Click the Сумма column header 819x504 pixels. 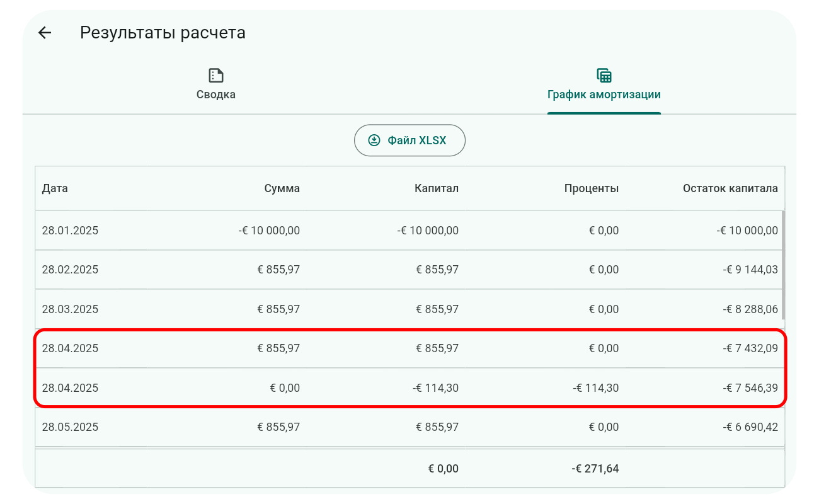[x=282, y=188]
